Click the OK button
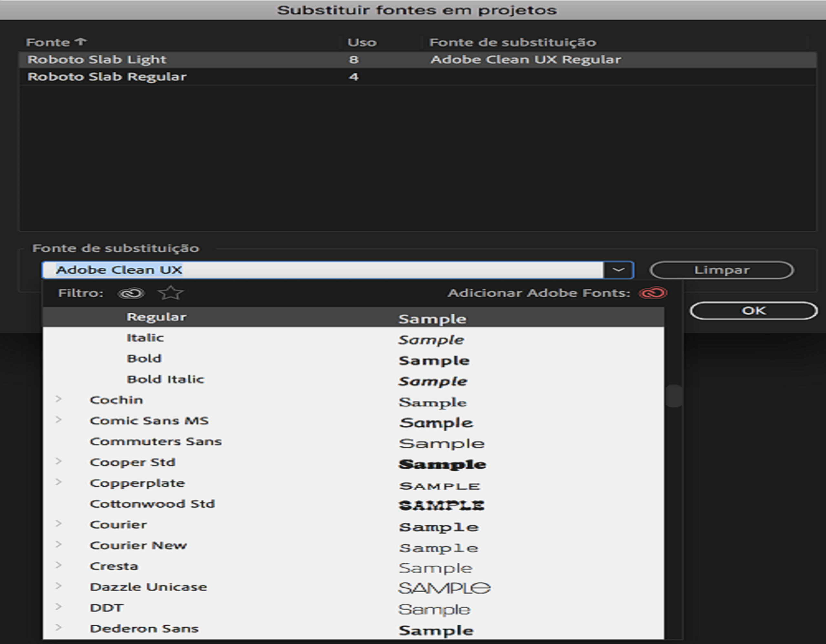Screen dimensions: 826x644 (x=753, y=310)
